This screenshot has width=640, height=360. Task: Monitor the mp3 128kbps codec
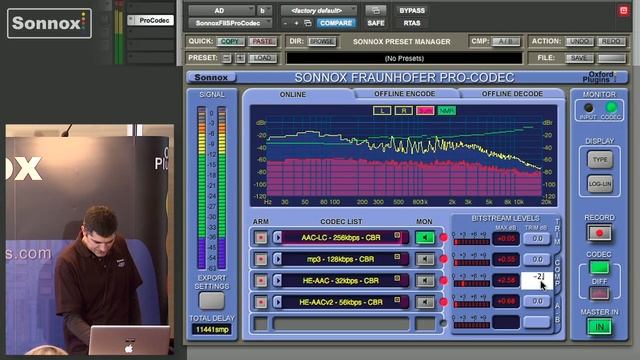pos(425,259)
